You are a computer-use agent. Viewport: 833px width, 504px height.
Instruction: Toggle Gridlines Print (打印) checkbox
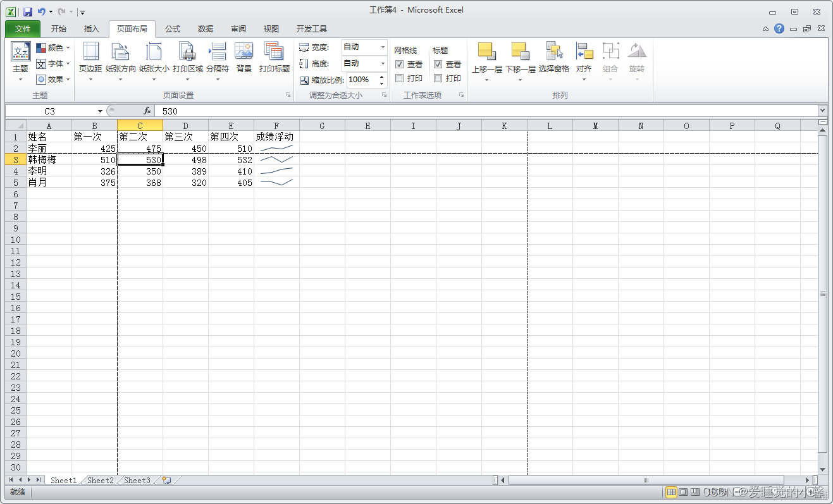click(x=399, y=78)
